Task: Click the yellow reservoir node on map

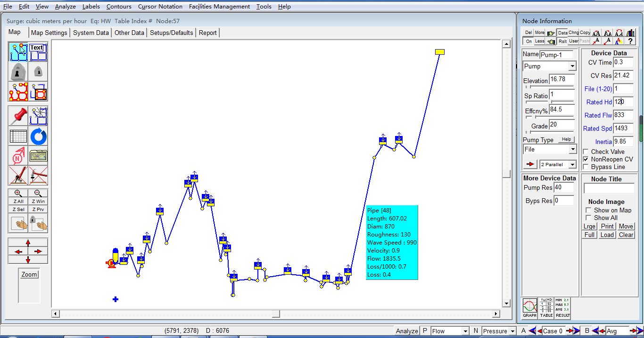Action: point(440,52)
